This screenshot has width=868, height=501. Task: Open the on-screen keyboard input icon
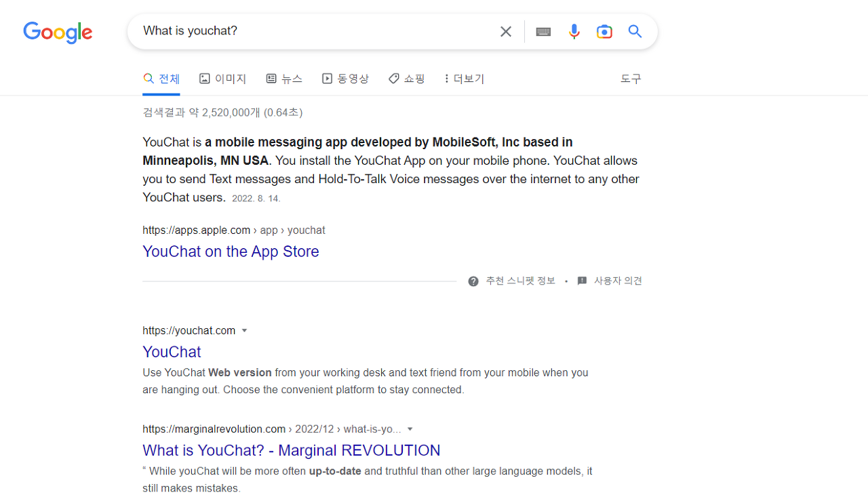click(542, 31)
